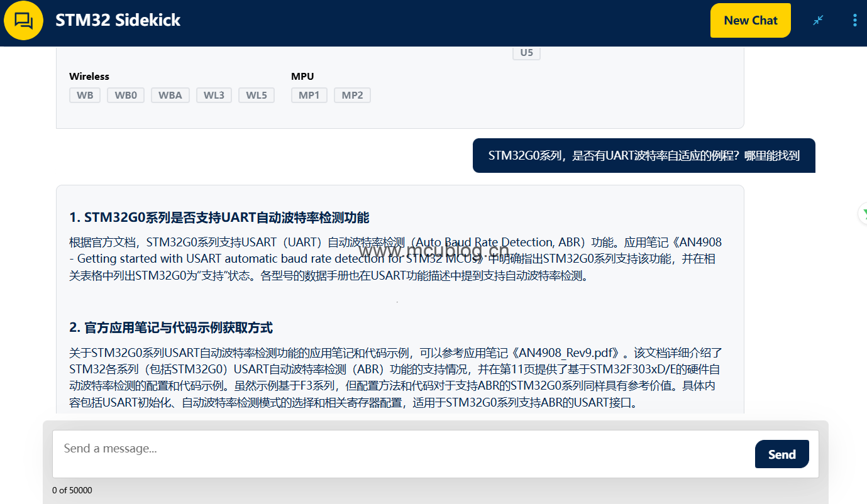This screenshot has width=867, height=504.
Task: Click the green icon at right edge
Action: coord(863,214)
